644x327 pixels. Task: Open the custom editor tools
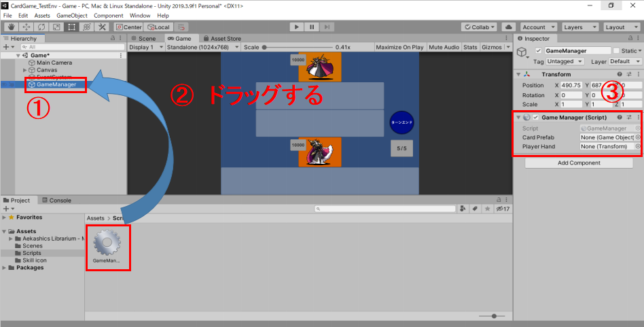[x=101, y=27]
